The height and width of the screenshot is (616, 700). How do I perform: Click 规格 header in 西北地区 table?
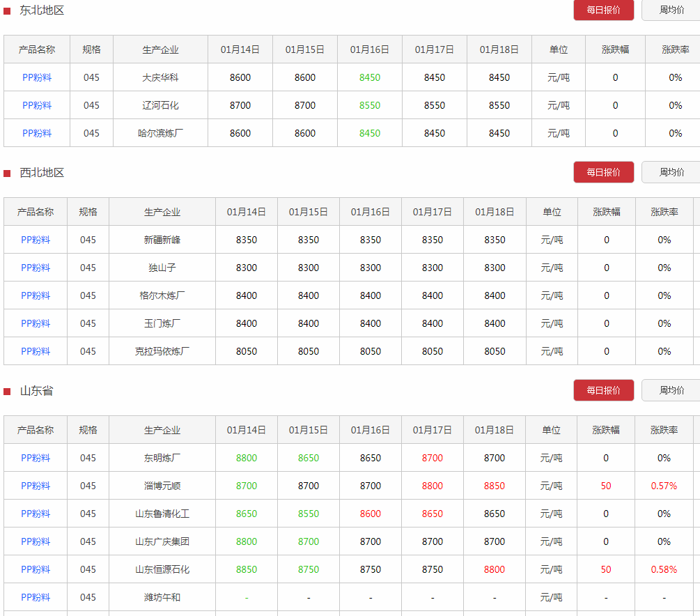[x=88, y=212]
